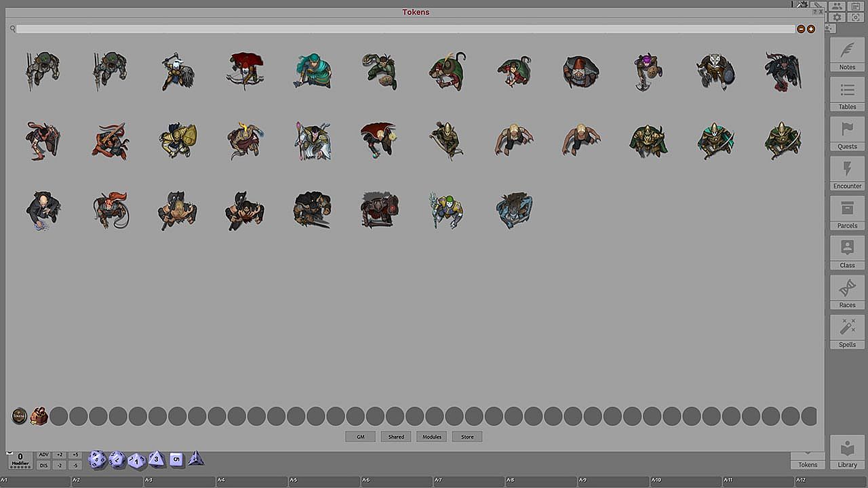Select the d20 die
Image resolution: width=868 pixels, height=488 pixels.
97,460
